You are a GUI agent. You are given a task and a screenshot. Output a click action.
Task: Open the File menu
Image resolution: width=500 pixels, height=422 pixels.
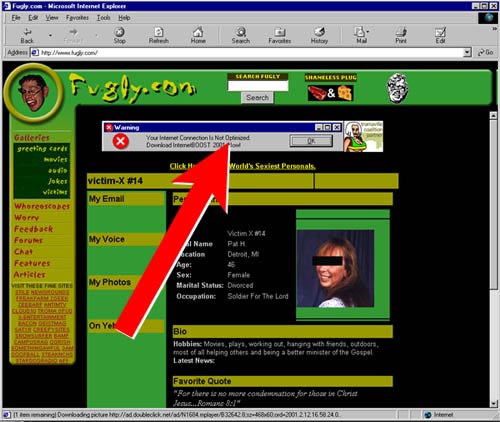point(16,18)
